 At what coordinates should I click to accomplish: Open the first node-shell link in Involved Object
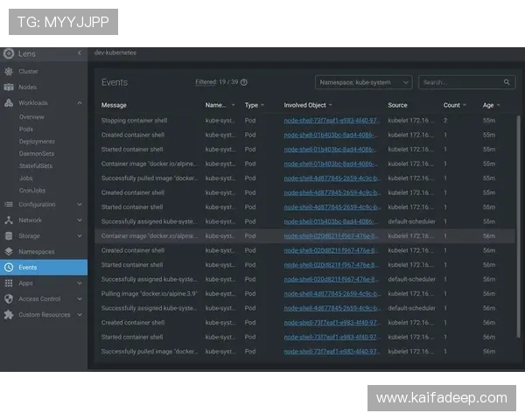[x=331, y=121]
